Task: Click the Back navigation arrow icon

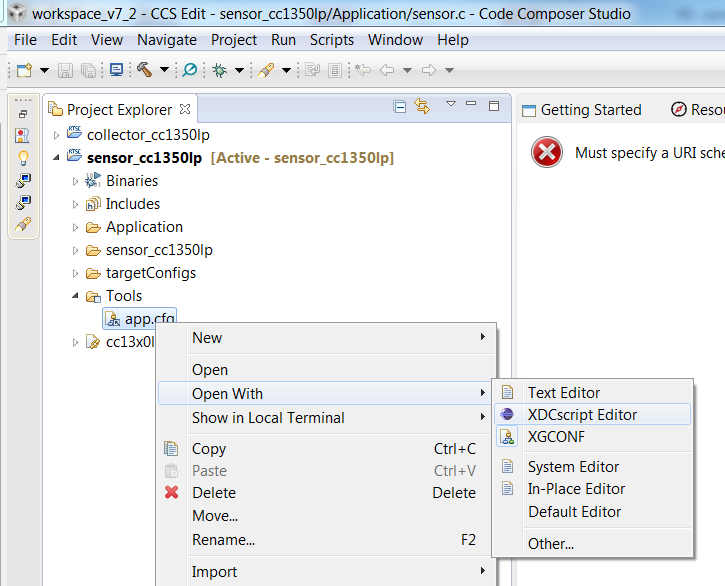Action: [387, 70]
